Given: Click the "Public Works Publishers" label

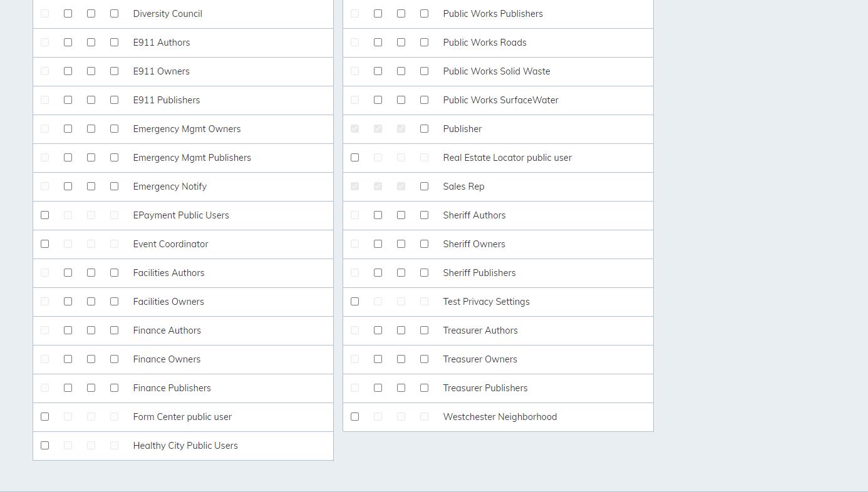Looking at the screenshot, I should point(493,14).
